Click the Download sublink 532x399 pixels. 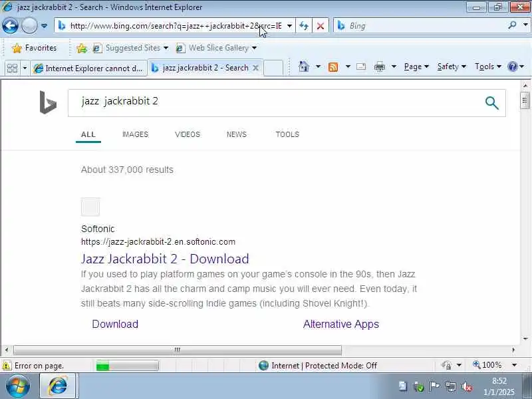pos(115,324)
